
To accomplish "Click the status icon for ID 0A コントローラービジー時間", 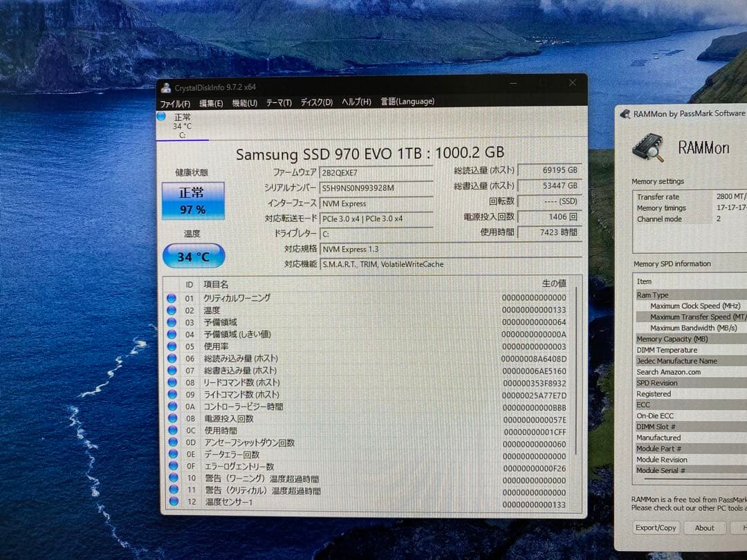I will (x=172, y=407).
